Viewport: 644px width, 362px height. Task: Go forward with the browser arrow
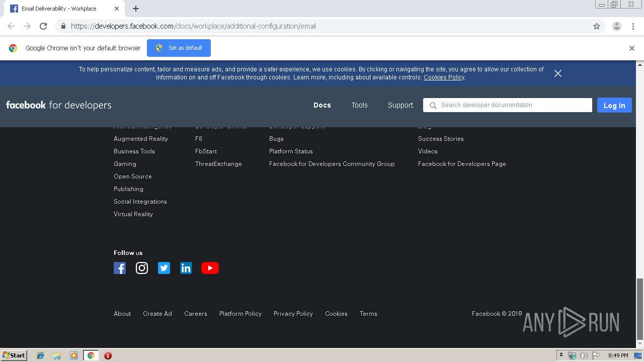tap(27, 26)
